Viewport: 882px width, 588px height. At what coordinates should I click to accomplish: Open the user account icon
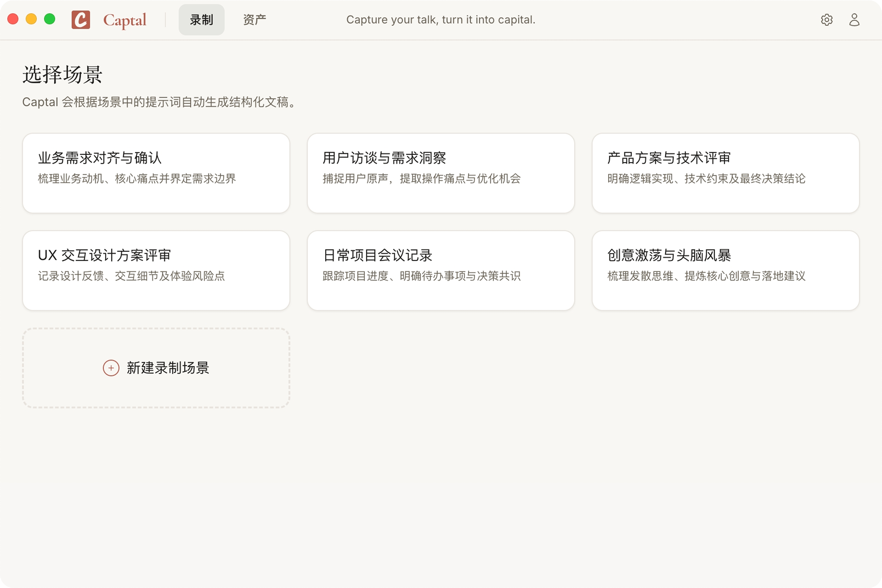[x=855, y=20]
